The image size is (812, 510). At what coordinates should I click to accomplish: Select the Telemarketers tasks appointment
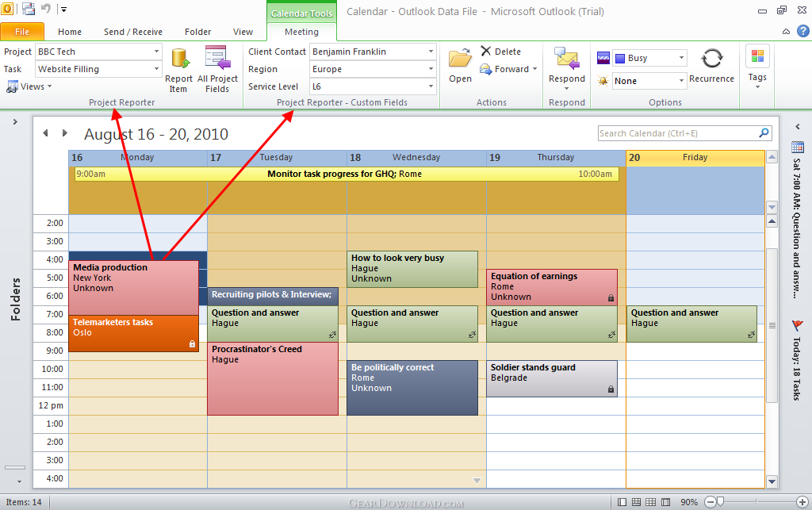[x=133, y=333]
